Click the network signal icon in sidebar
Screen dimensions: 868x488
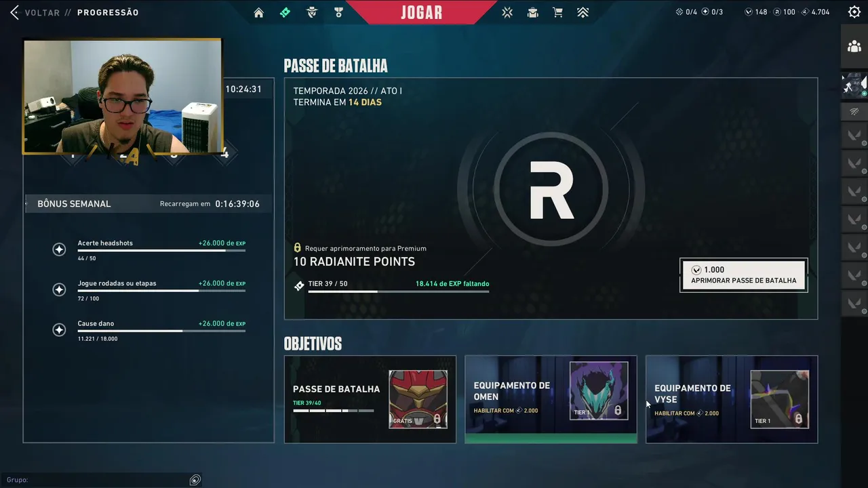coord(854,111)
